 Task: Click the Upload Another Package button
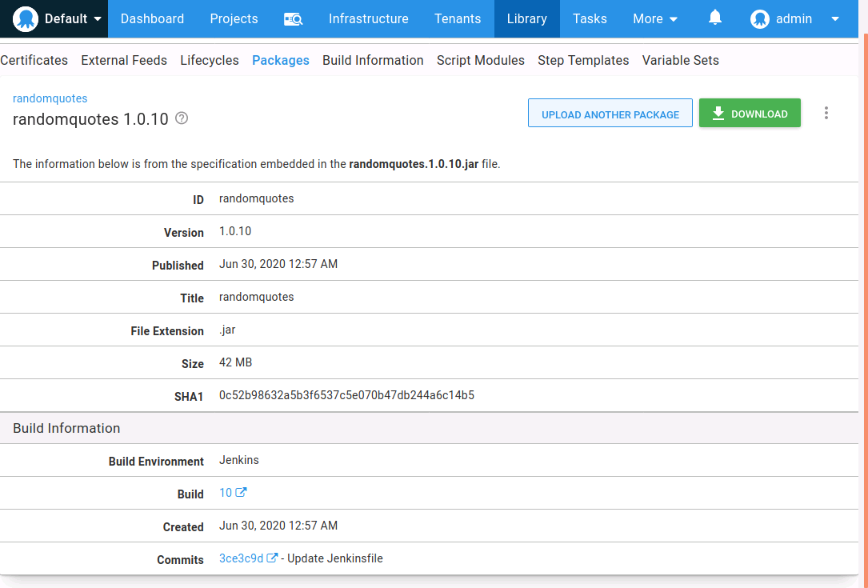pyautogui.click(x=610, y=114)
